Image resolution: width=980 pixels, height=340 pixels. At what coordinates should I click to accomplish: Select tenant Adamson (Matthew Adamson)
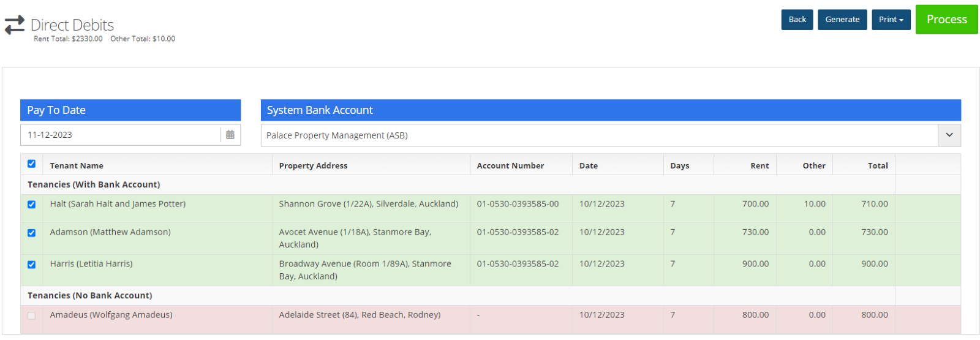[110, 232]
